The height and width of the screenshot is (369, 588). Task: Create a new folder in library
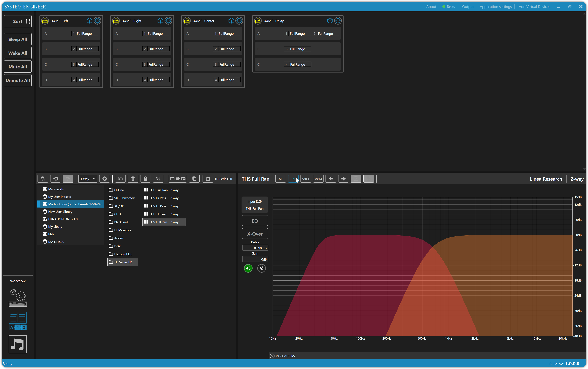click(120, 179)
